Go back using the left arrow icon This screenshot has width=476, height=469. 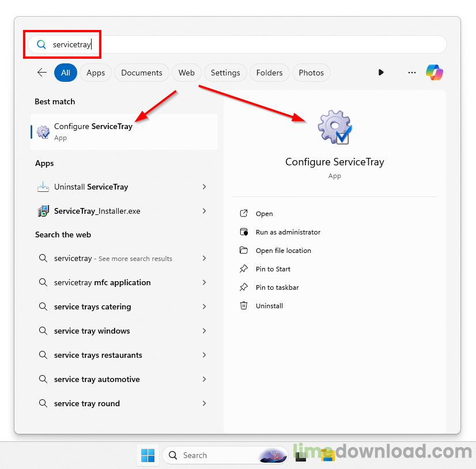tap(42, 73)
